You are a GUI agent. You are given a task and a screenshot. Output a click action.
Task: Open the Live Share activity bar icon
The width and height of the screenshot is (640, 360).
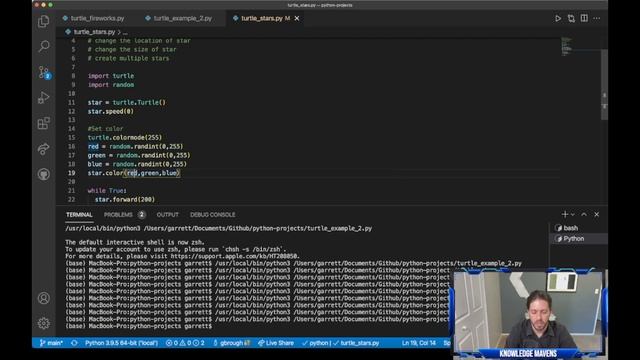click(x=44, y=149)
